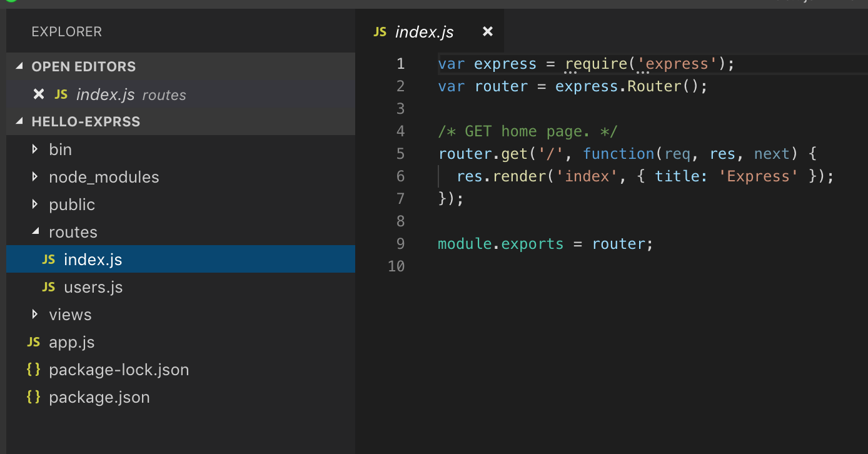Click the braces icon beside package-lock.json
Image resolution: width=868 pixels, height=454 pixels.
(34, 370)
